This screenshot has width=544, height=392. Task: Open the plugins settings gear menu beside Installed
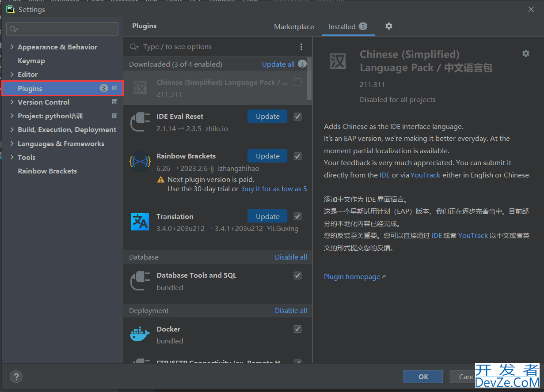click(x=389, y=26)
